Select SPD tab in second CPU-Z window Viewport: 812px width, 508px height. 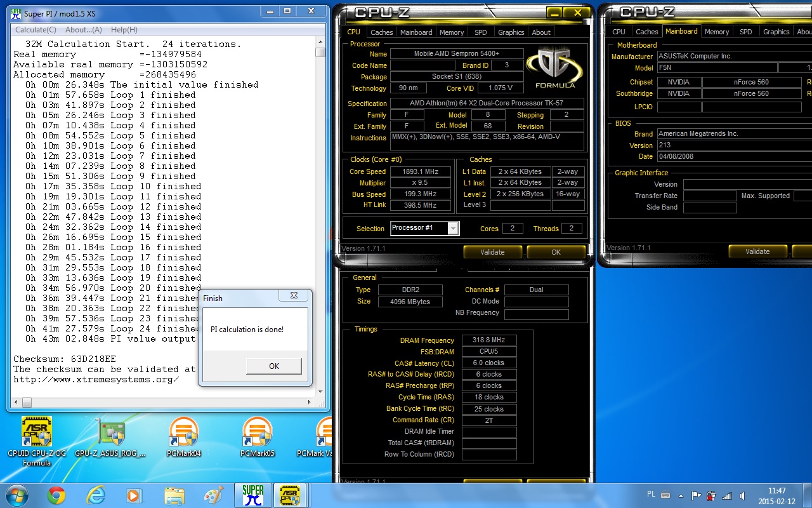tap(746, 32)
